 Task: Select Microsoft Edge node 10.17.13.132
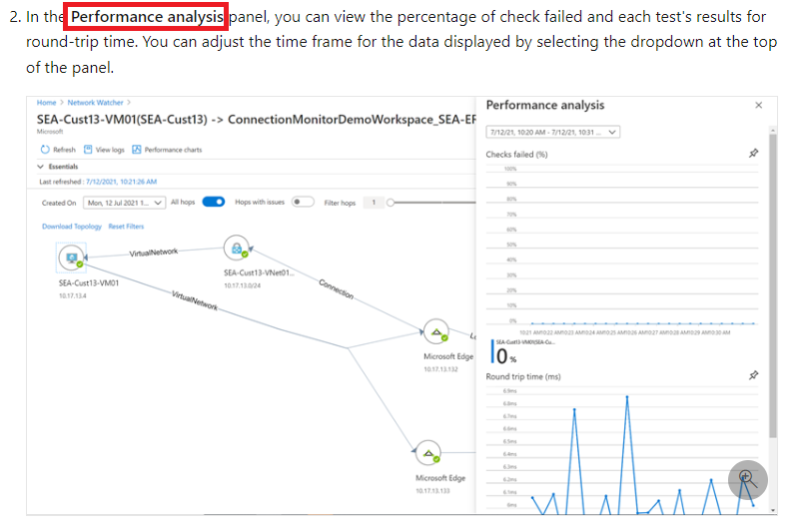coord(436,331)
